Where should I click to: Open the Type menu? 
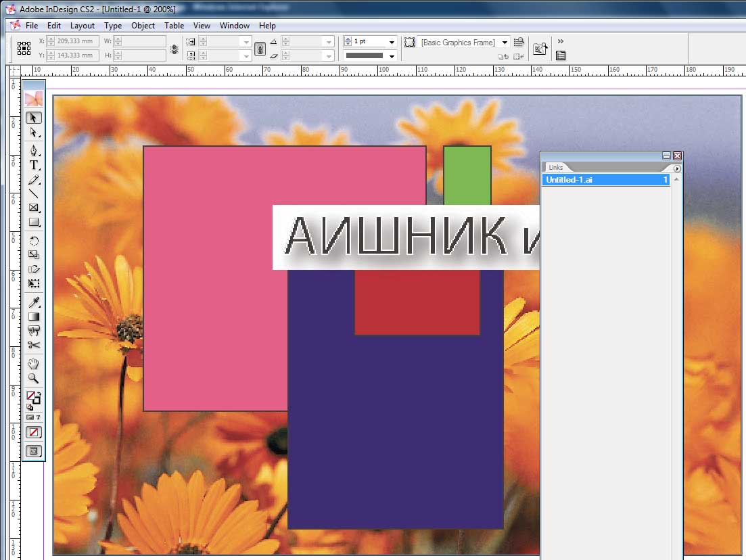tap(113, 26)
